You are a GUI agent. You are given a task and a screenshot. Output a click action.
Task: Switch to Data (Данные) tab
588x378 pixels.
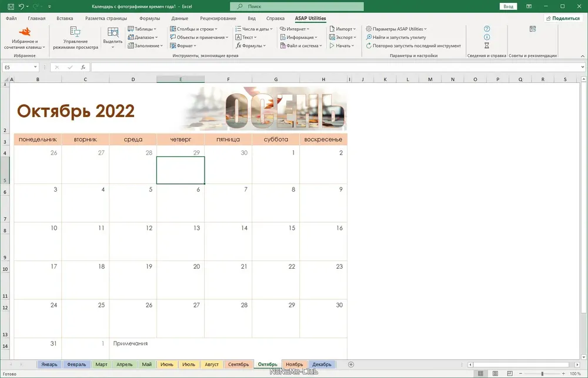(x=179, y=18)
